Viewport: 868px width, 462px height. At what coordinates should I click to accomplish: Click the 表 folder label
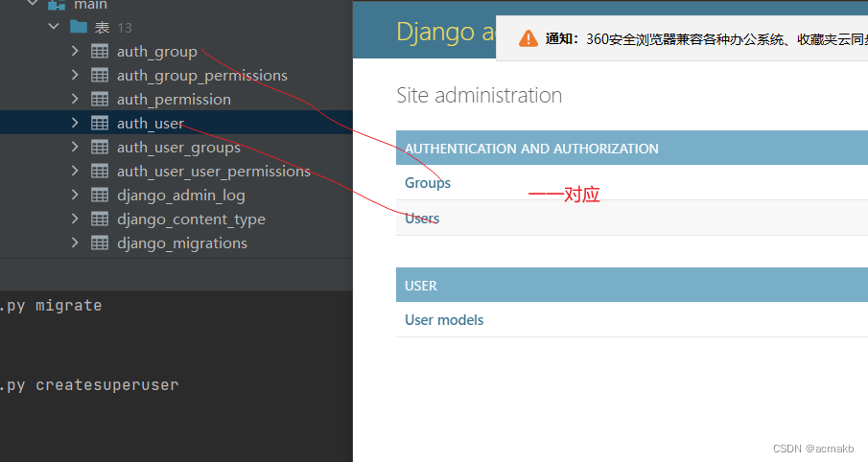click(102, 27)
